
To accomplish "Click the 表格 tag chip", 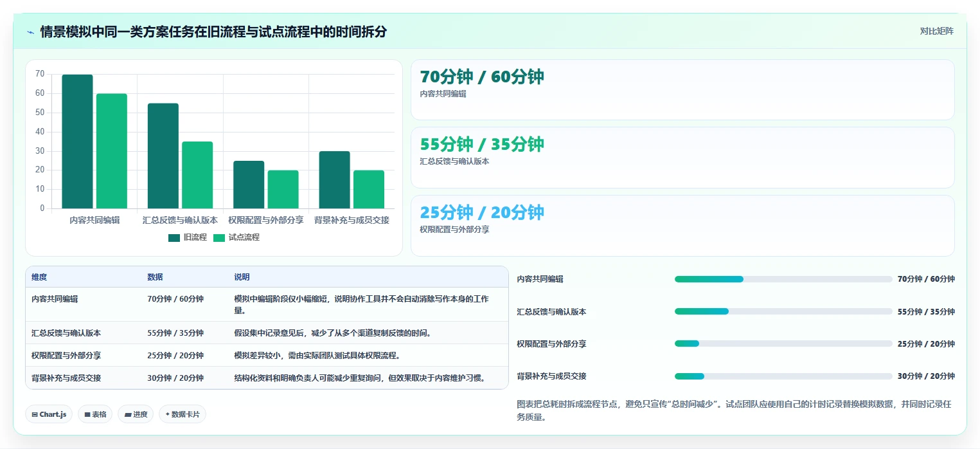I will pyautogui.click(x=95, y=414).
